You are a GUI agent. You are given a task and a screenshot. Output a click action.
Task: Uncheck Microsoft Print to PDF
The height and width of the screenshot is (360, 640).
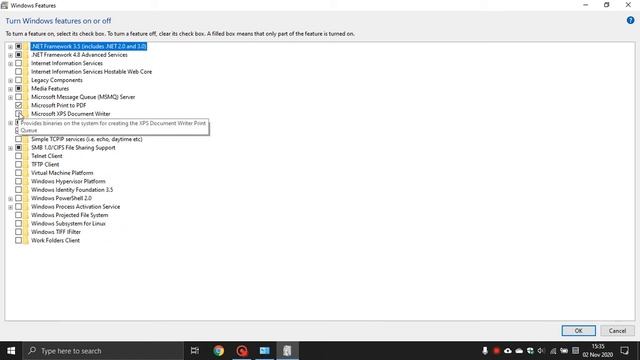[18, 105]
